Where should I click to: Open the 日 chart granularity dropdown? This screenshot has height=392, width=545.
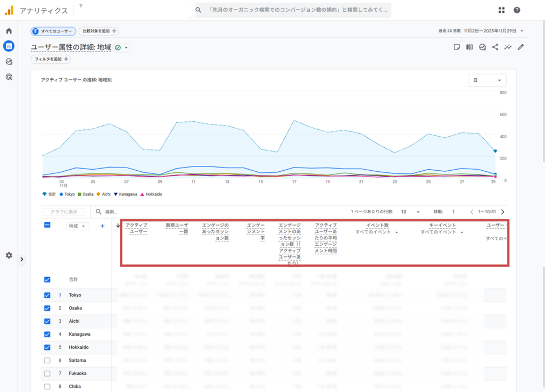click(x=487, y=80)
